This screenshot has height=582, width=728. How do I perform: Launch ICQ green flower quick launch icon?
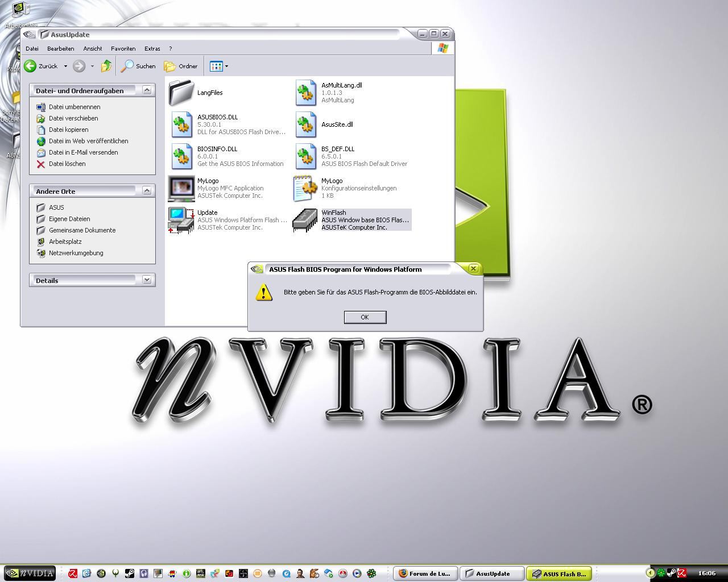pyautogui.click(x=371, y=573)
